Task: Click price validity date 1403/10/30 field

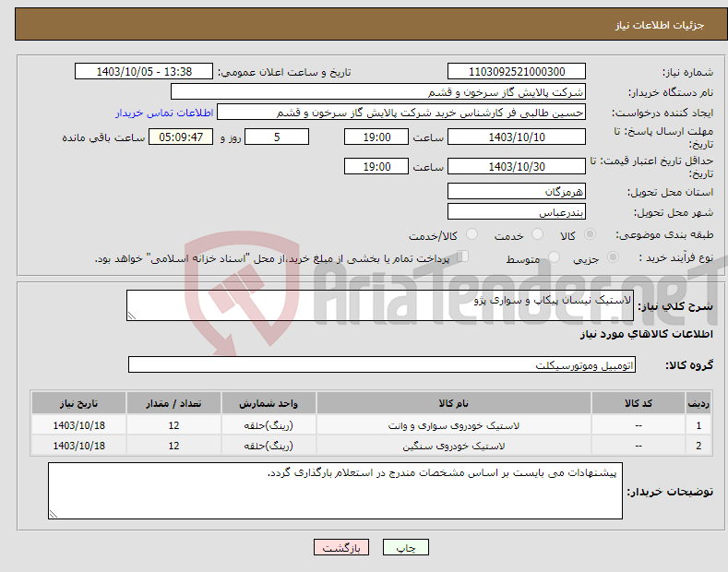Action: click(x=517, y=166)
